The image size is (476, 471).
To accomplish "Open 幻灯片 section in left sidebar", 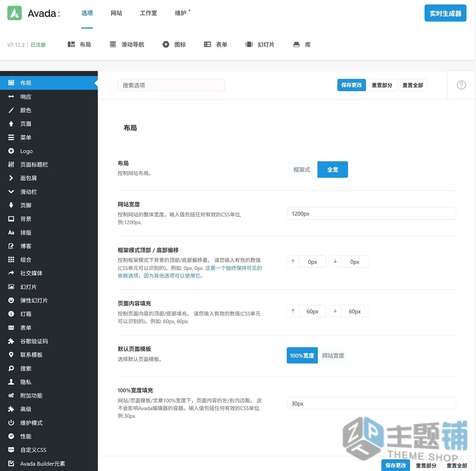I will 49,287.
